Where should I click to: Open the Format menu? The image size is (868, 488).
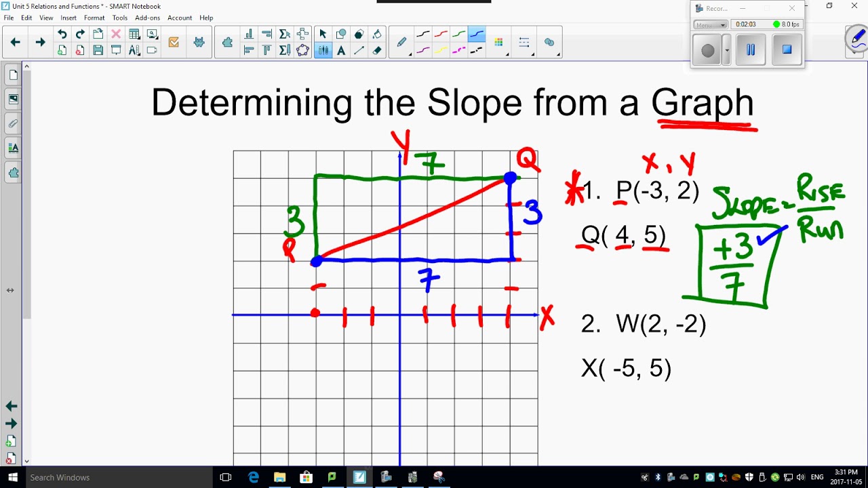(94, 18)
